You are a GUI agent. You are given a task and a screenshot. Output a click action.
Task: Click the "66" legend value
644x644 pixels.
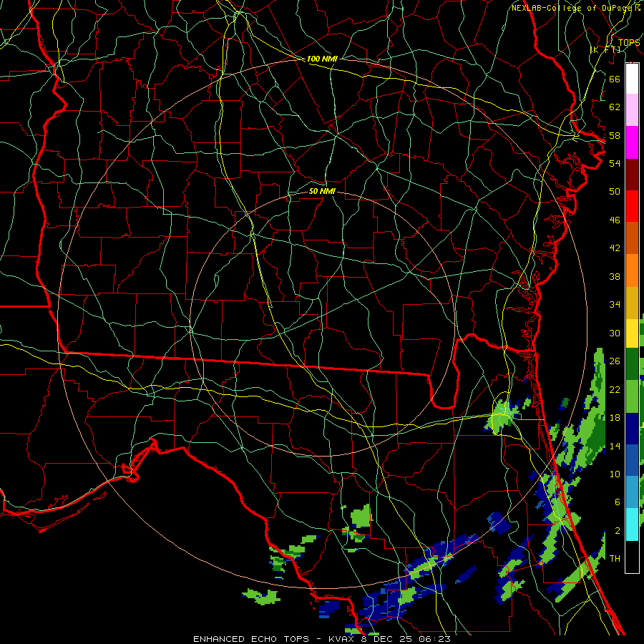615,79
